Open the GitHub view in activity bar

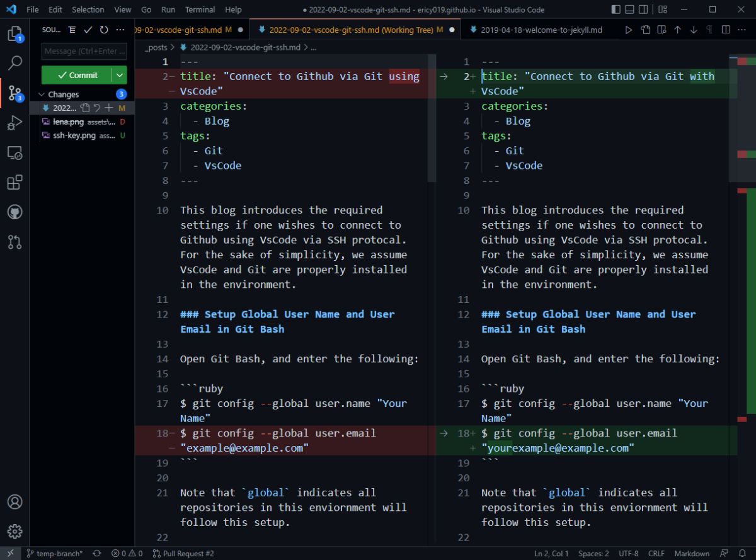pyautogui.click(x=14, y=212)
